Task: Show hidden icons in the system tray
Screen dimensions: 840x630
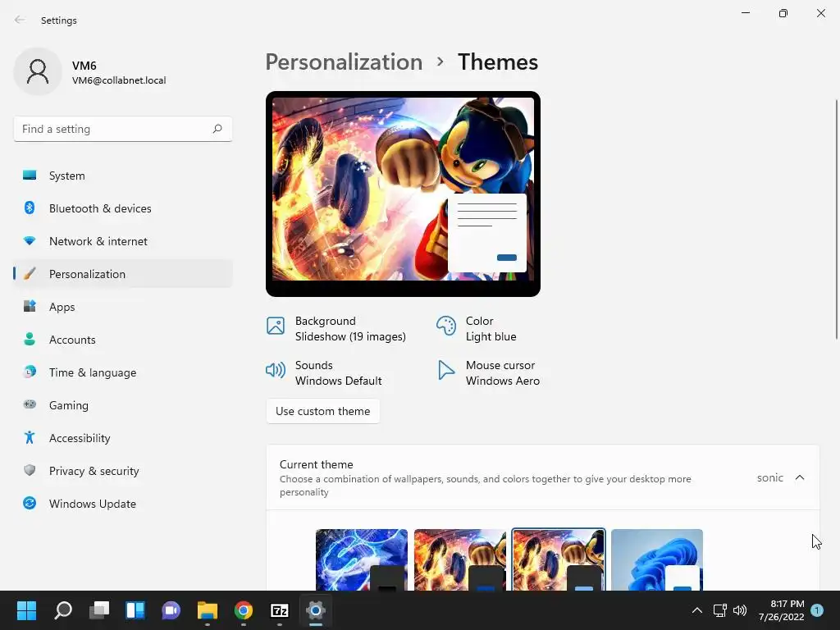Action: click(x=697, y=610)
